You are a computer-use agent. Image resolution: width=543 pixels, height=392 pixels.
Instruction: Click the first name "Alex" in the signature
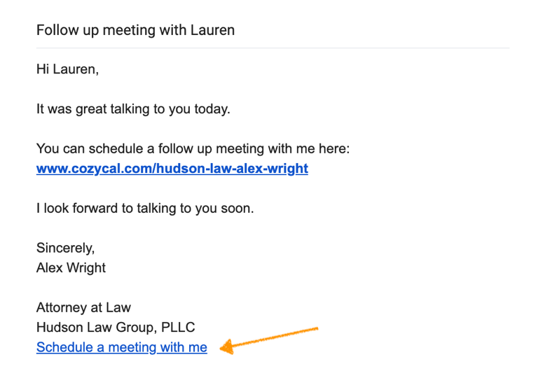click(x=49, y=267)
